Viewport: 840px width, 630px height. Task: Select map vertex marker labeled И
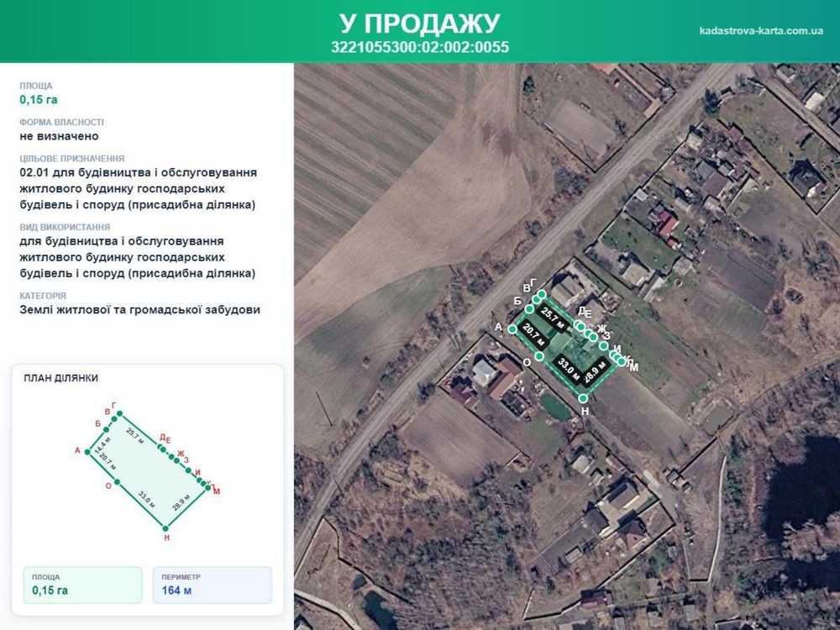point(604,346)
